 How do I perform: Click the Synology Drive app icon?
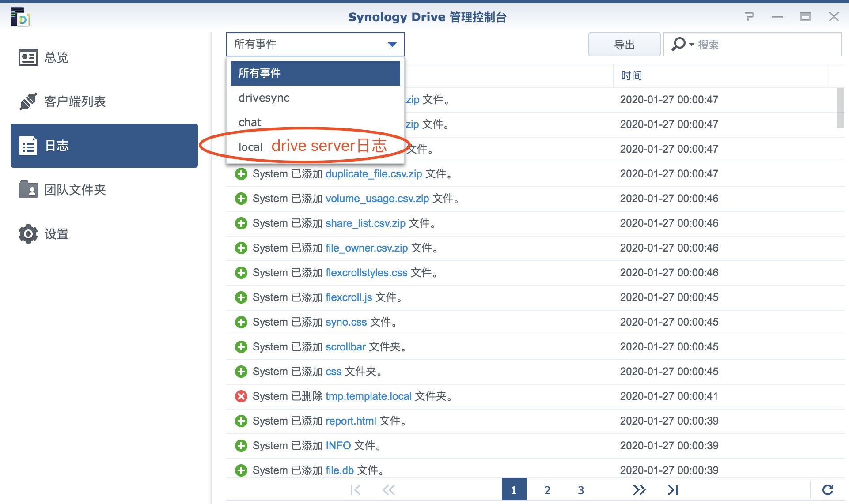(20, 17)
